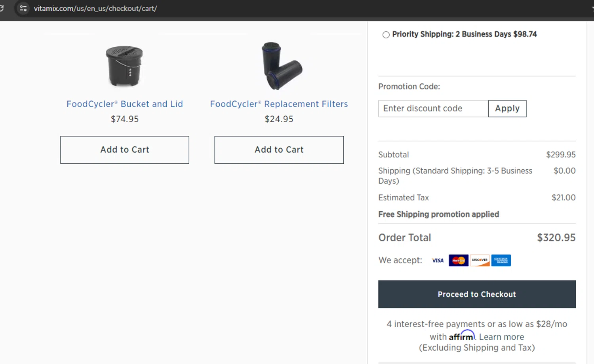Focus the Enter discount code field
This screenshot has height=364, width=594.
[433, 108]
